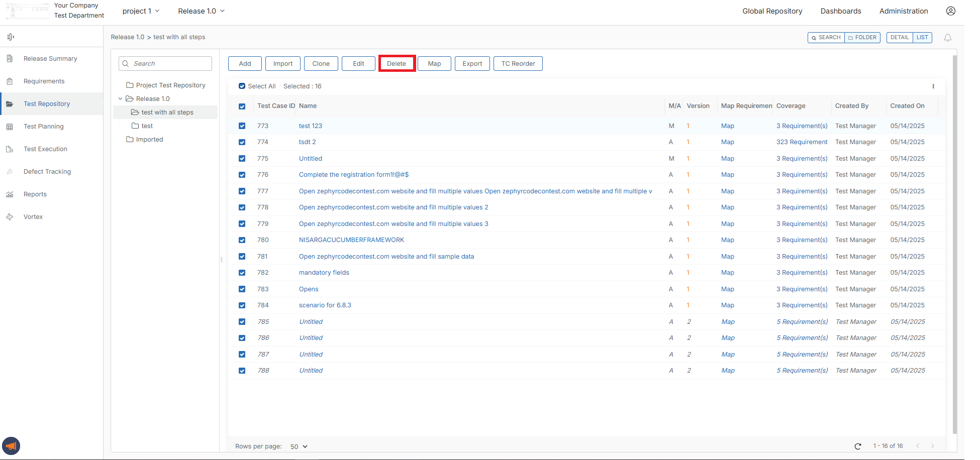The height and width of the screenshot is (460, 980).
Task: Open the project 1 dropdown
Action: point(141,11)
